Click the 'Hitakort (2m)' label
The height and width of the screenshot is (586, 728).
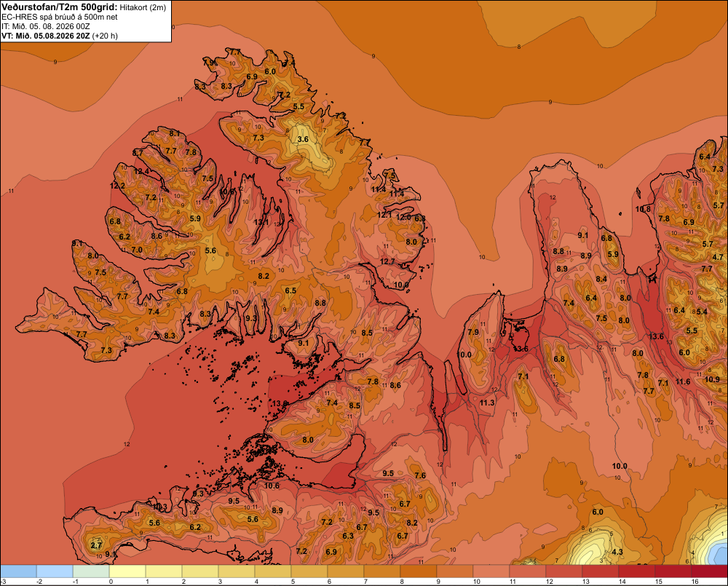(x=143, y=7)
